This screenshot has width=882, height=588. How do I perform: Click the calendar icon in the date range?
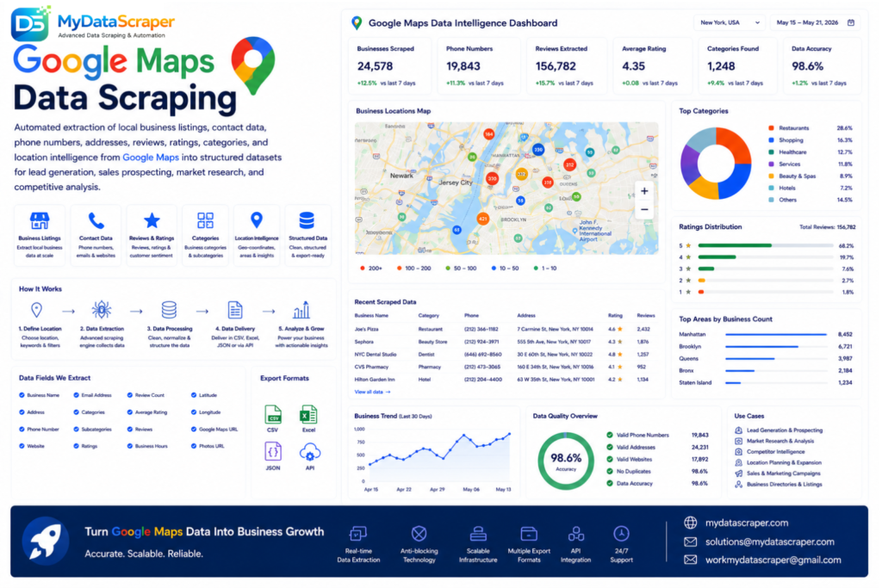(851, 22)
